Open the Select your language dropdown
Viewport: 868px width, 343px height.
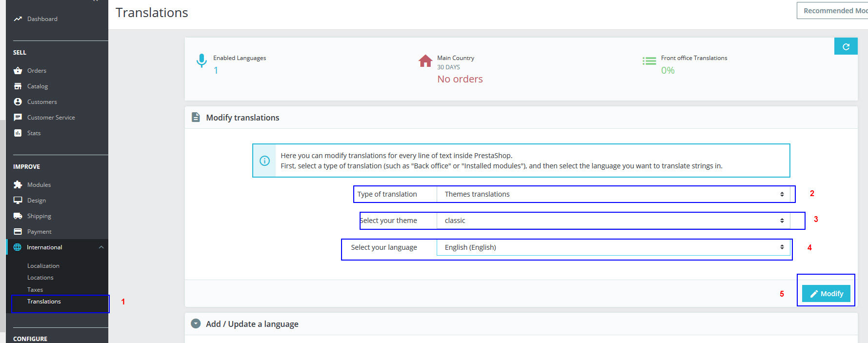pos(613,247)
